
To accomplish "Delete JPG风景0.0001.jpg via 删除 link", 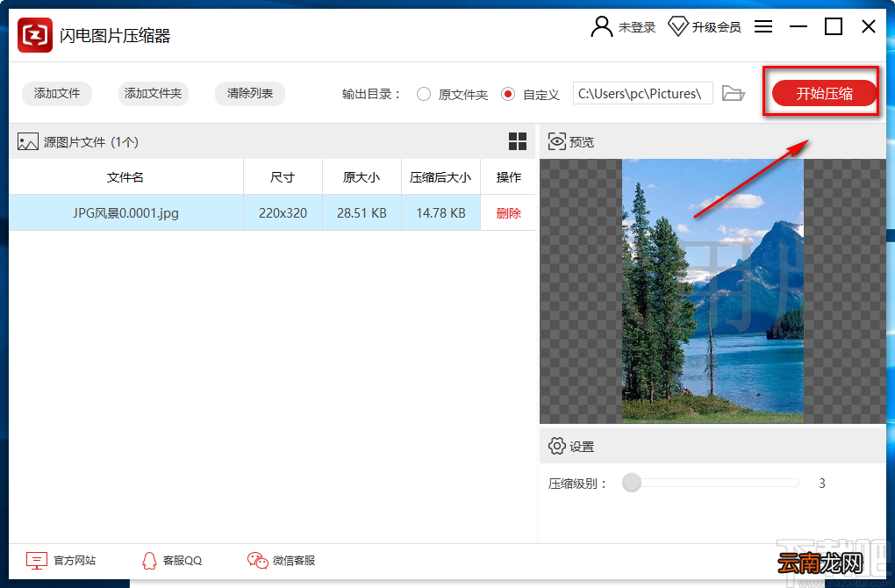I will (x=509, y=213).
